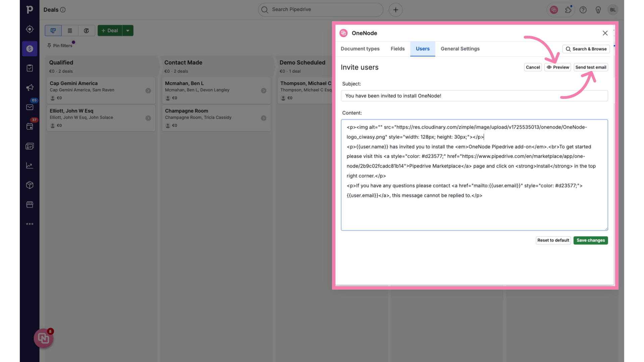
Task: Open the Deals dollar icon in sidebar
Action: click(x=30, y=49)
